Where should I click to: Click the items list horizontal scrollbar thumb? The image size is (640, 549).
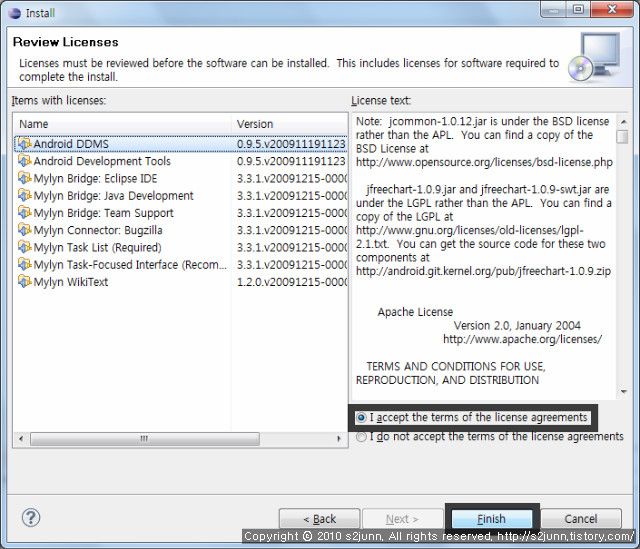click(144, 439)
